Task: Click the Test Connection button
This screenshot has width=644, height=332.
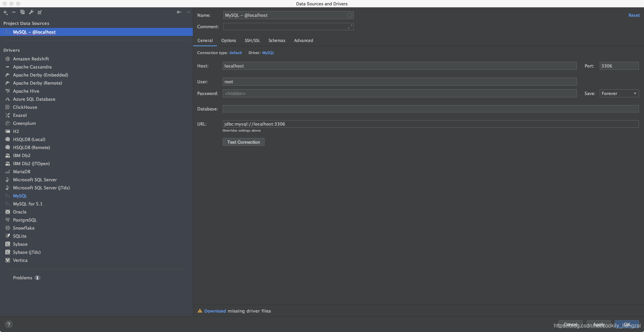Action: pos(244,142)
